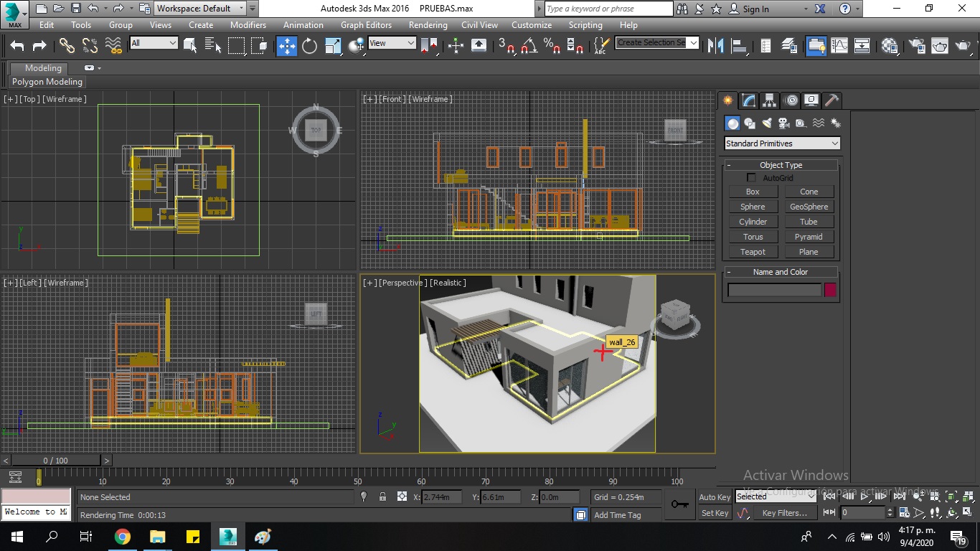
Task: Click the object color swatch
Action: [x=830, y=290]
